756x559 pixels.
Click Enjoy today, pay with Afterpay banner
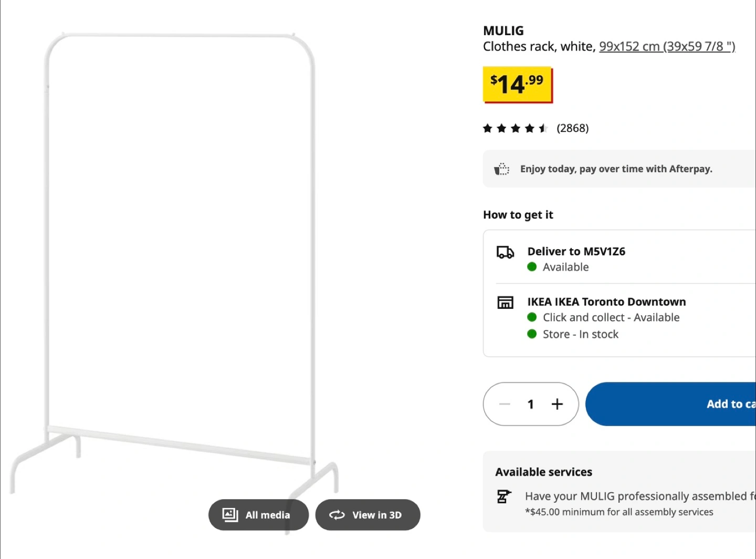pos(616,169)
